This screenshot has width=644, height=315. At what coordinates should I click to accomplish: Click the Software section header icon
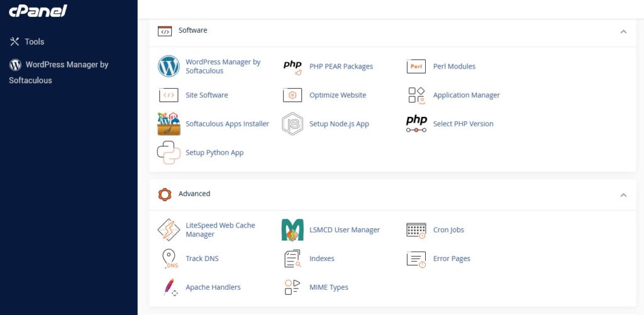pos(165,31)
